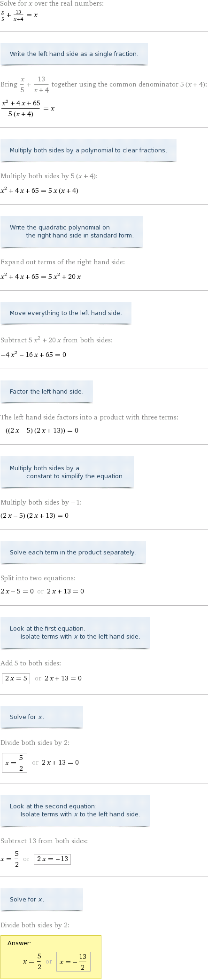Click the factored equation (2x−5)(2x+13) = 0
208x980 pixels.
[35, 516]
